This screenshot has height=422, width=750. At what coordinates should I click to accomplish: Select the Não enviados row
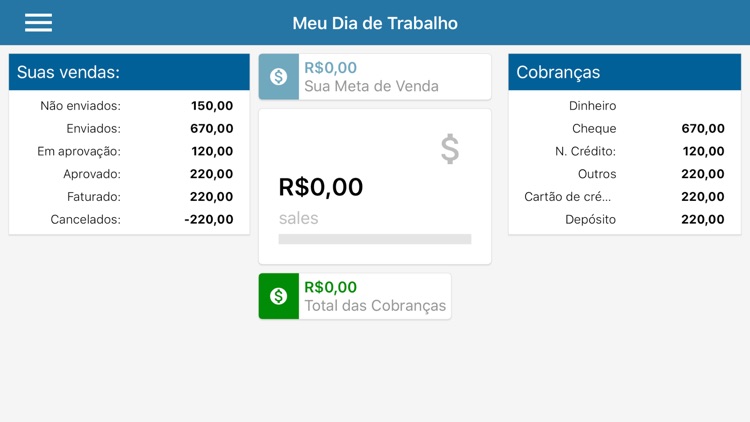pos(129,105)
